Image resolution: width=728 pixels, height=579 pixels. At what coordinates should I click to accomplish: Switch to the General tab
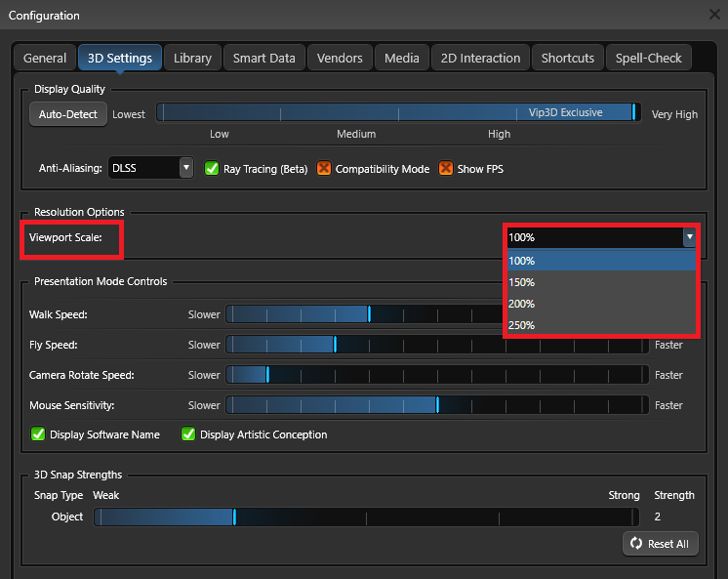45,58
